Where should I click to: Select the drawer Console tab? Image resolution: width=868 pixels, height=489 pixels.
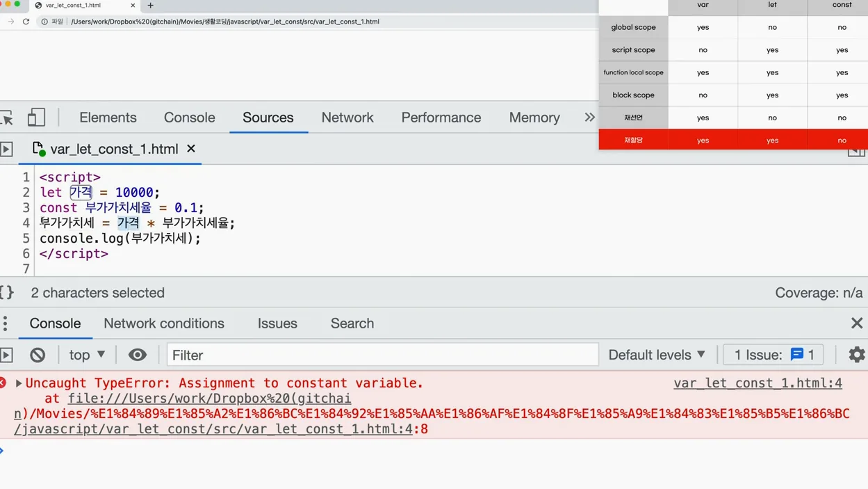click(55, 323)
